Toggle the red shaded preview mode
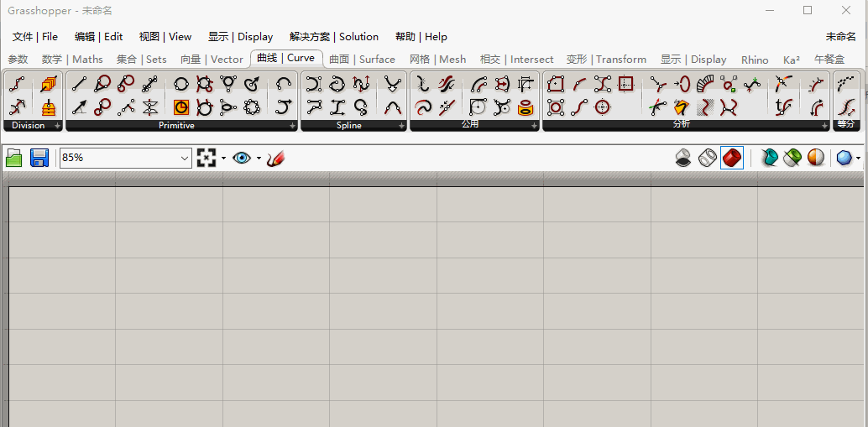Screen dimensions: 868x427 (x=732, y=159)
